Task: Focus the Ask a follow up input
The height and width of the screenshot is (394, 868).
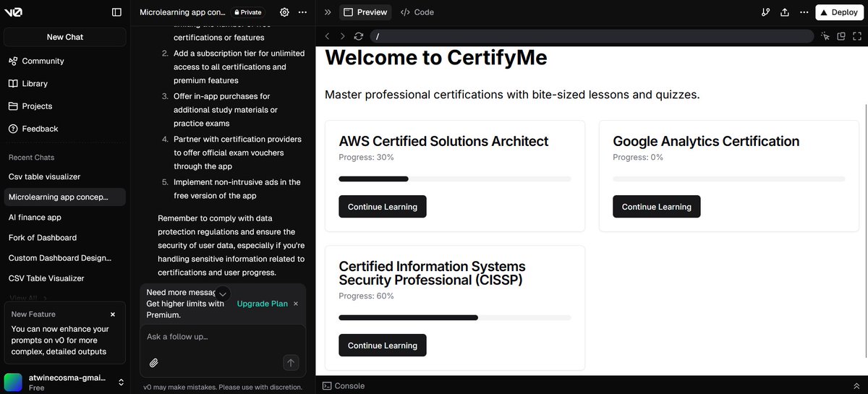Action: pyautogui.click(x=223, y=337)
